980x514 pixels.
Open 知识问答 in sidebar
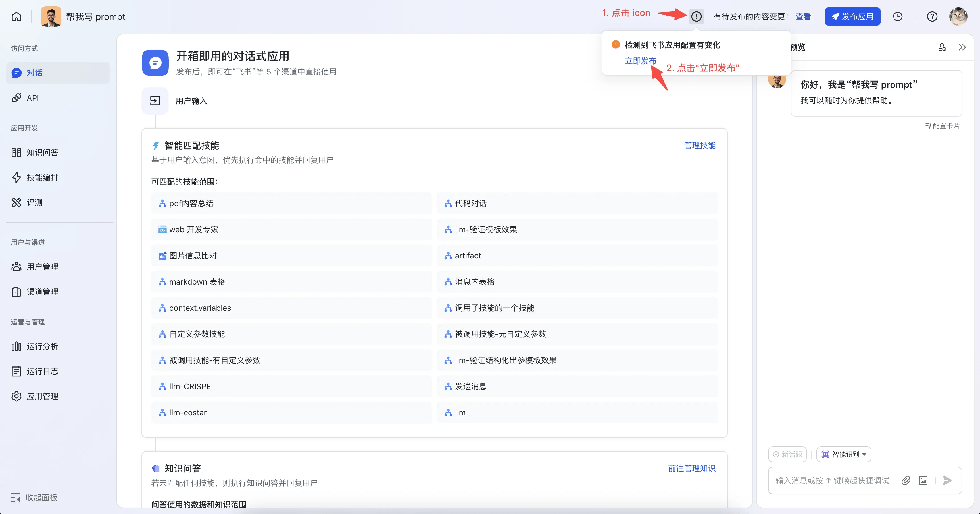pos(58,152)
